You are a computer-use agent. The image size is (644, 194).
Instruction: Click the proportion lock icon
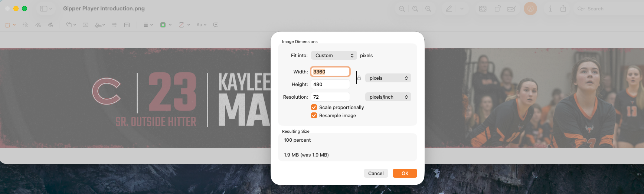[x=359, y=78]
